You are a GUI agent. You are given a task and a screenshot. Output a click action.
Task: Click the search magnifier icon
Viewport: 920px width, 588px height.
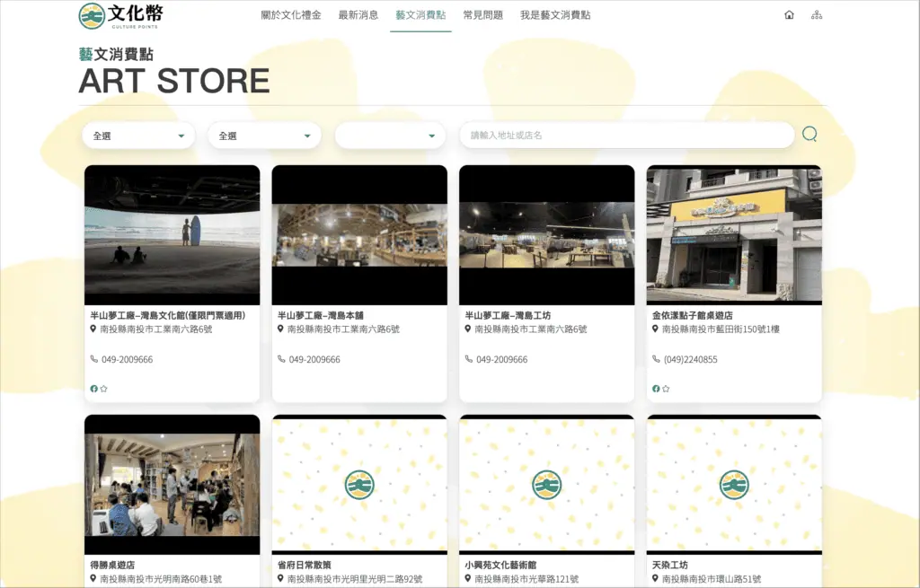(809, 135)
